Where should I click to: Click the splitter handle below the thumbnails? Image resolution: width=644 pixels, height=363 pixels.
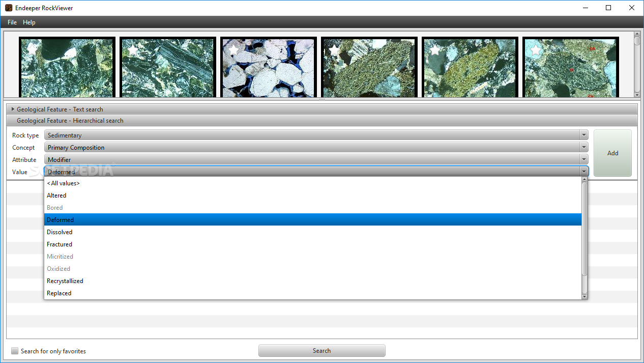[321, 100]
